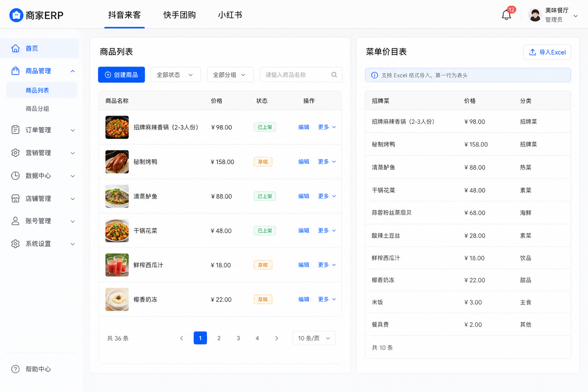This screenshot has width=588, height=392.
Task: Open 全部分组 filter dropdown
Action: [230, 75]
